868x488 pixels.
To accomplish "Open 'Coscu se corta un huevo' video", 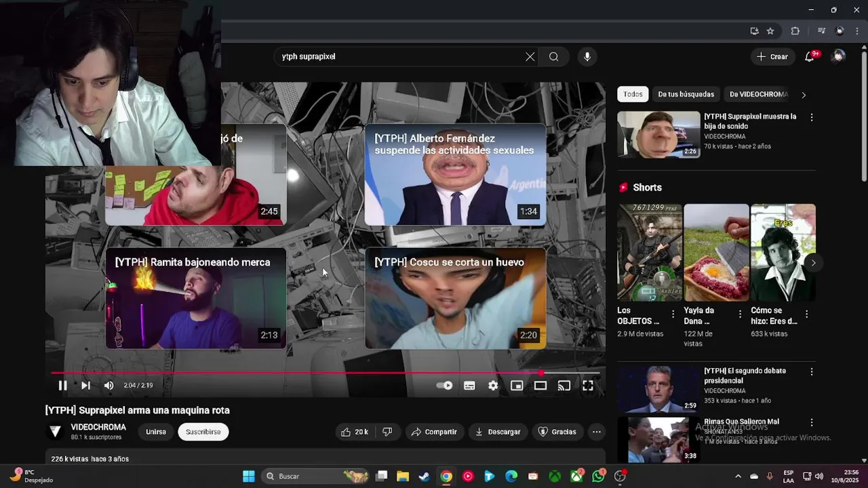I will 455,298.
